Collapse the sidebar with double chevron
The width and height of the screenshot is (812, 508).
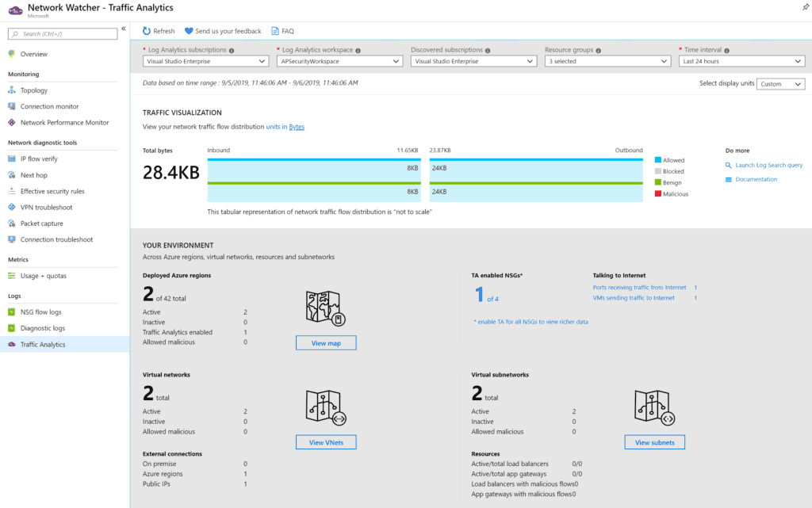(x=123, y=29)
